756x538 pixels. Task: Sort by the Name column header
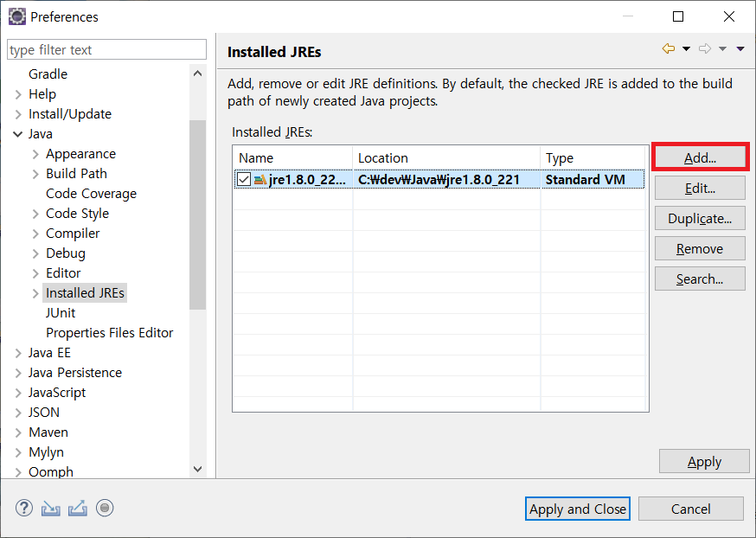pos(293,158)
